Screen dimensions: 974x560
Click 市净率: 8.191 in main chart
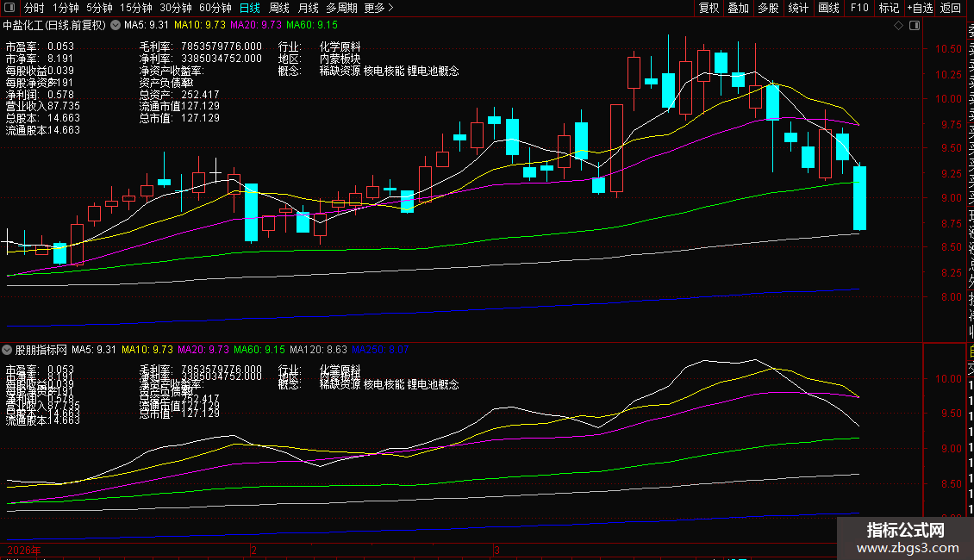click(x=40, y=59)
